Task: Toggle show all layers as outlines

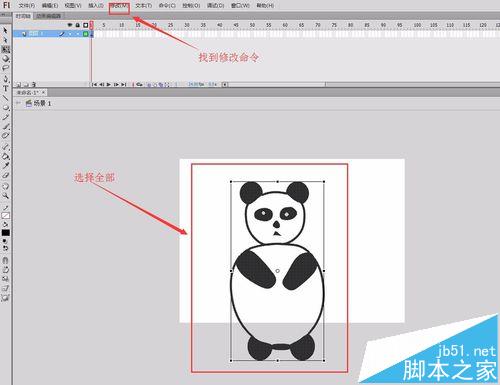Action: click(86, 25)
